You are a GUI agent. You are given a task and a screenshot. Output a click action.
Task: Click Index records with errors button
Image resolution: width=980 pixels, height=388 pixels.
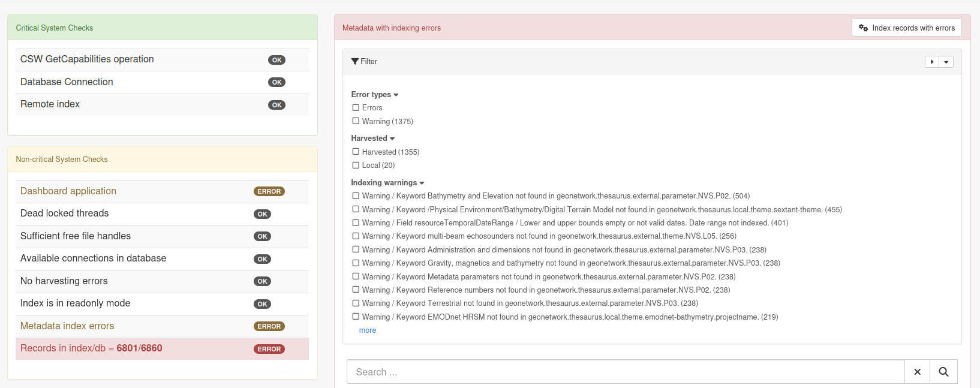pyautogui.click(x=906, y=28)
